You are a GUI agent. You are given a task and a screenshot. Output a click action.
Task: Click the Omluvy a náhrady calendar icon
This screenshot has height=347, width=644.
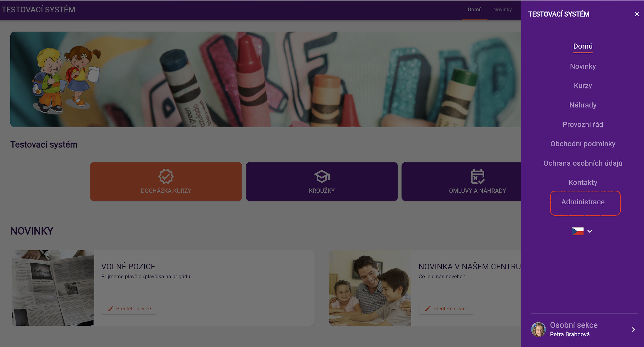[477, 177]
